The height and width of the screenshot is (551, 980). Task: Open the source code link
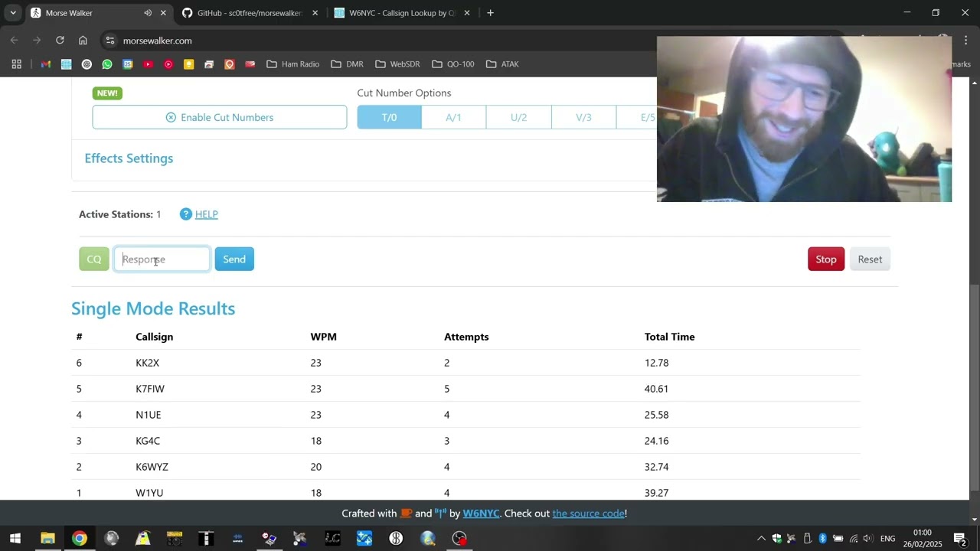589,514
